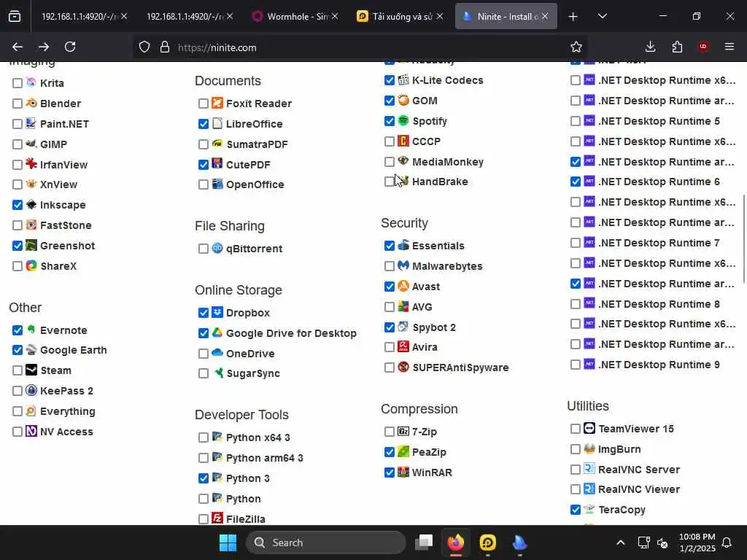Click the Spotify green icon
The image size is (747, 560).
(x=403, y=120)
